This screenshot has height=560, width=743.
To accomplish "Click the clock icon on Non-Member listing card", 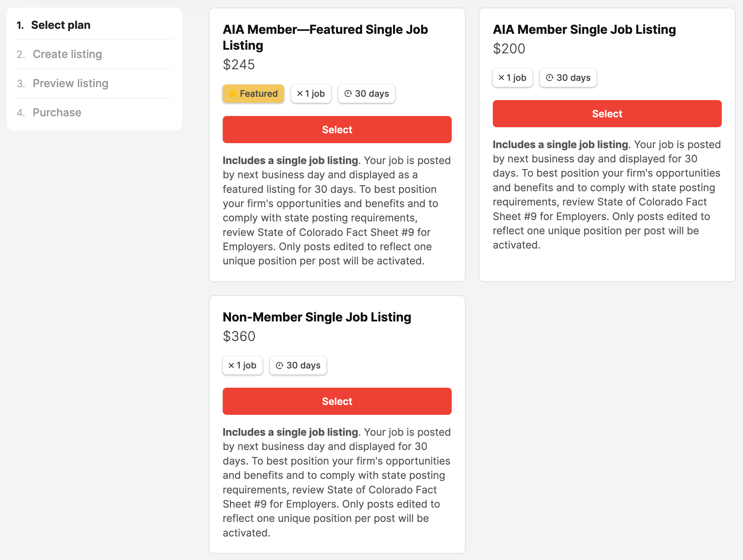I will [x=279, y=365].
